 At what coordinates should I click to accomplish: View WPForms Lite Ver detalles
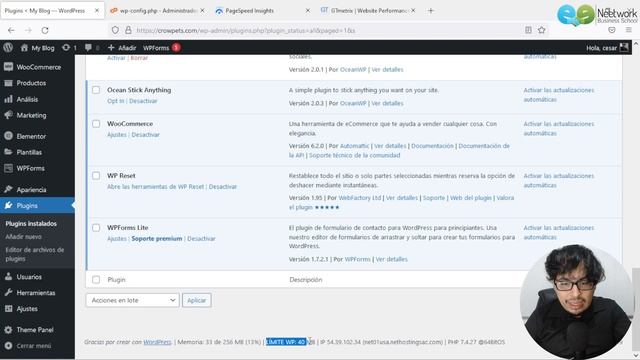click(391, 259)
